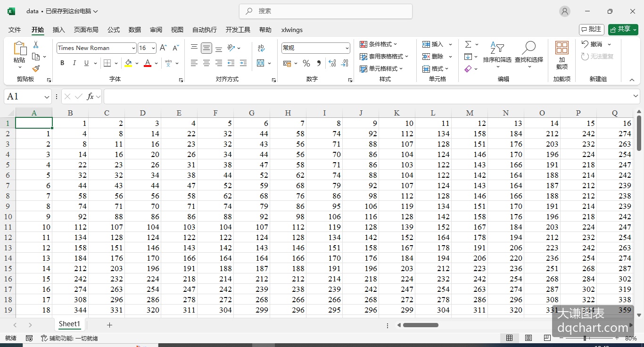Click the Decrease Decimal icon

click(345, 63)
